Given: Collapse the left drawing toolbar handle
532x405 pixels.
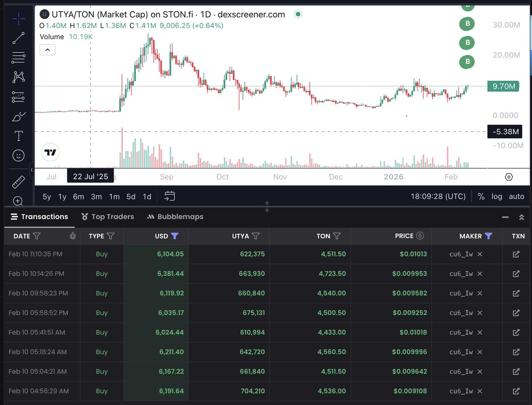Looking at the screenshot, I should (32, 170).
